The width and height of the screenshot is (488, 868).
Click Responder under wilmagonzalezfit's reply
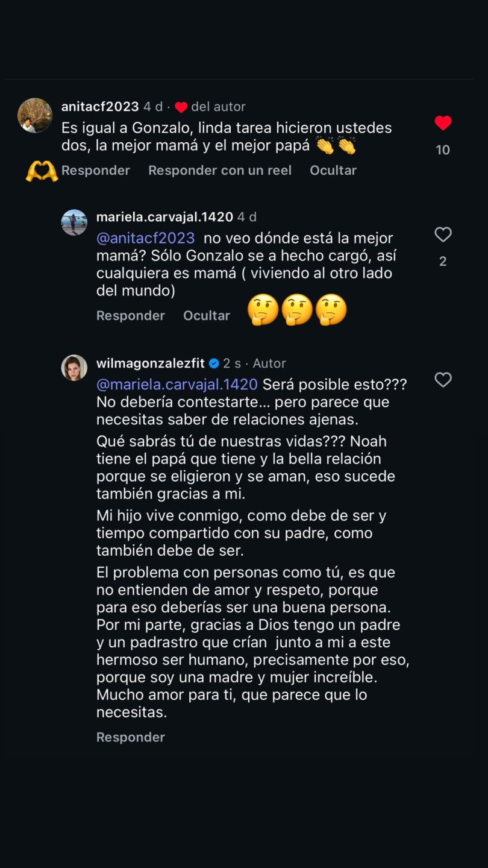[131, 737]
